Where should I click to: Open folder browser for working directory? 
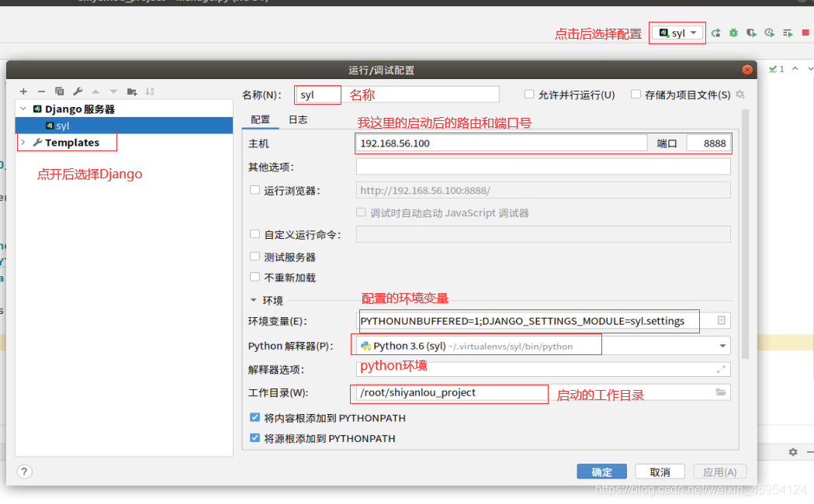(x=721, y=392)
